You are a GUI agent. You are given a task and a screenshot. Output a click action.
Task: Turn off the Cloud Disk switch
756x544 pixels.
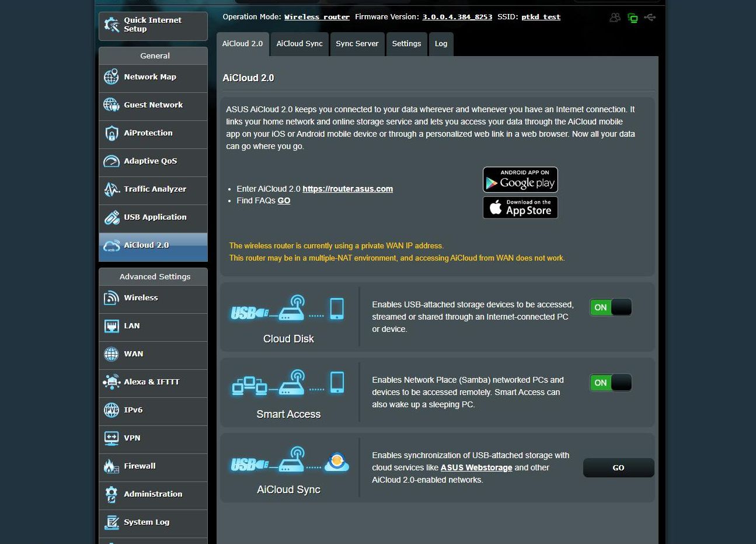[x=611, y=307]
